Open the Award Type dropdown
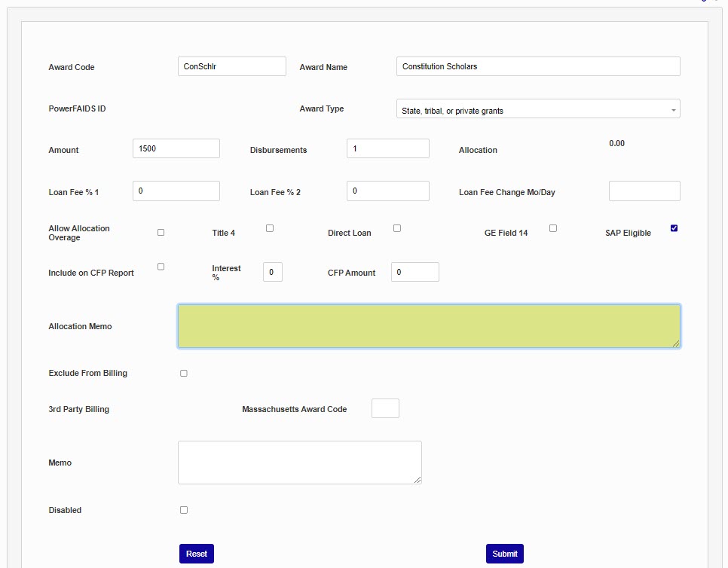Image resolution: width=728 pixels, height=568 pixels. pyautogui.click(x=537, y=109)
